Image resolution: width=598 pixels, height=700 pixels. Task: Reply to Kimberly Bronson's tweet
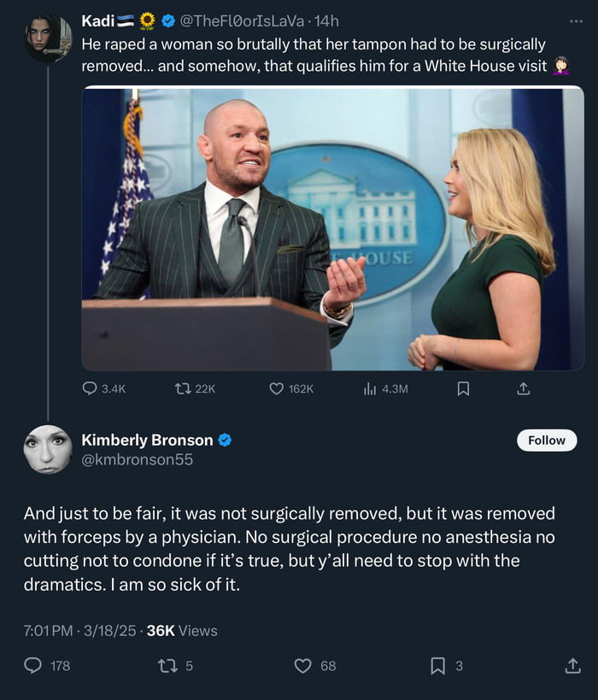pyautogui.click(x=33, y=666)
